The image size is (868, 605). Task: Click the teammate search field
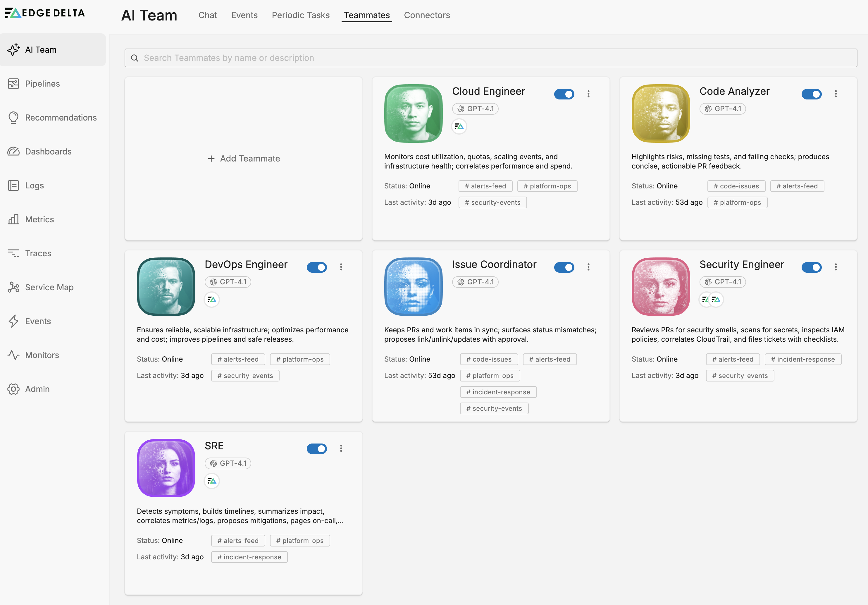(x=491, y=58)
